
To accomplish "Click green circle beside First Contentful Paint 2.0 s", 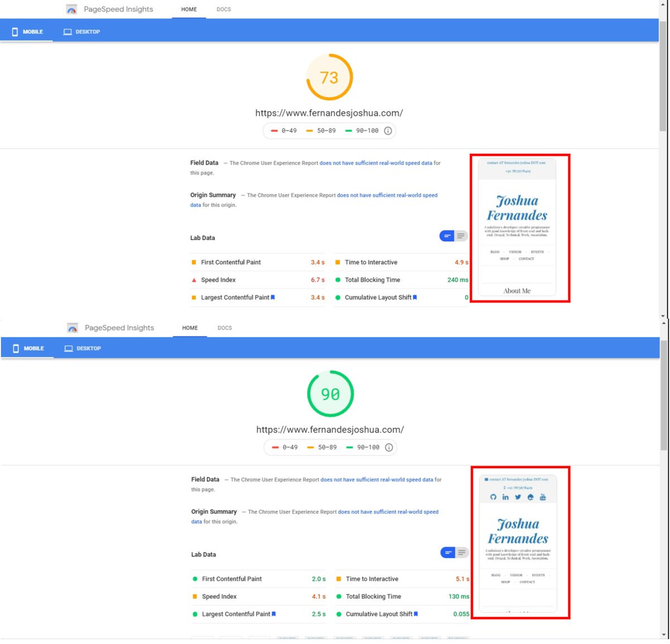I will (195, 579).
